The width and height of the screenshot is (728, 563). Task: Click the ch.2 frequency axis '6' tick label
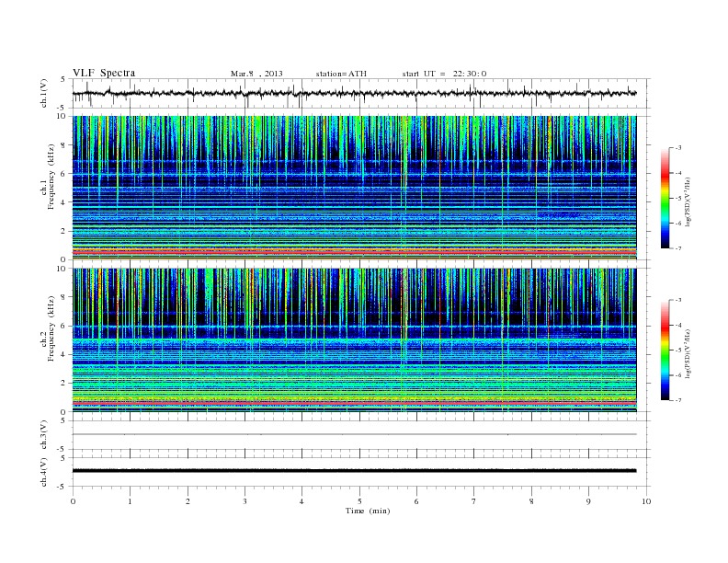click(63, 326)
